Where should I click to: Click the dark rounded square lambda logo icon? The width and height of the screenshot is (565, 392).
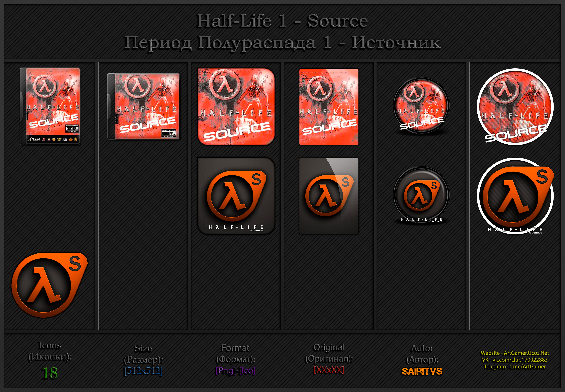pyautogui.click(x=236, y=196)
